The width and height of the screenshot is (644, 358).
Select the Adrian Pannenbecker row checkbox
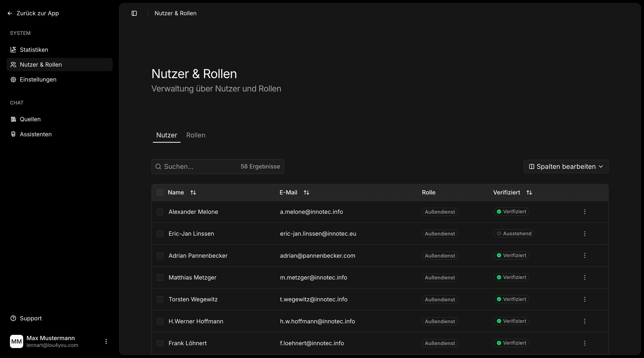pos(160,256)
